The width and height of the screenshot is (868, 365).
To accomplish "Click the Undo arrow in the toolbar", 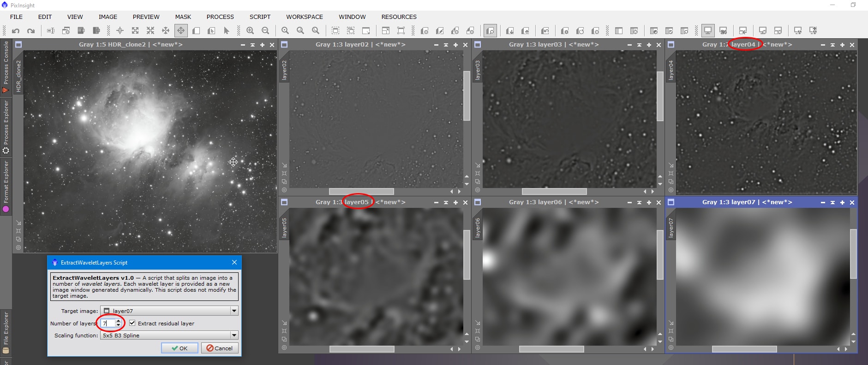I will tap(16, 31).
